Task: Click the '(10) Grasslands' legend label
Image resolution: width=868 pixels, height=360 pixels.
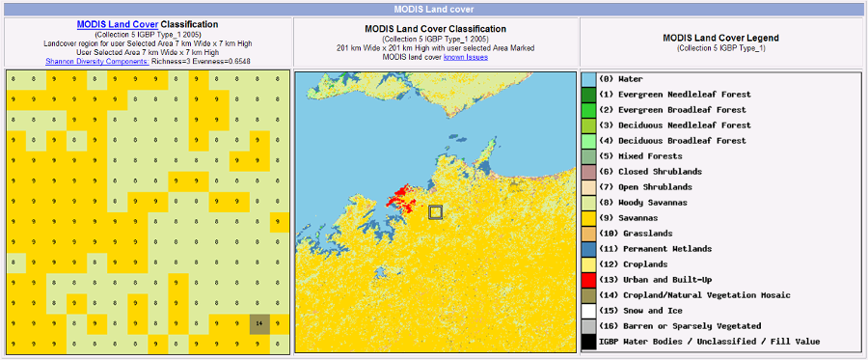Action: pyautogui.click(x=637, y=234)
